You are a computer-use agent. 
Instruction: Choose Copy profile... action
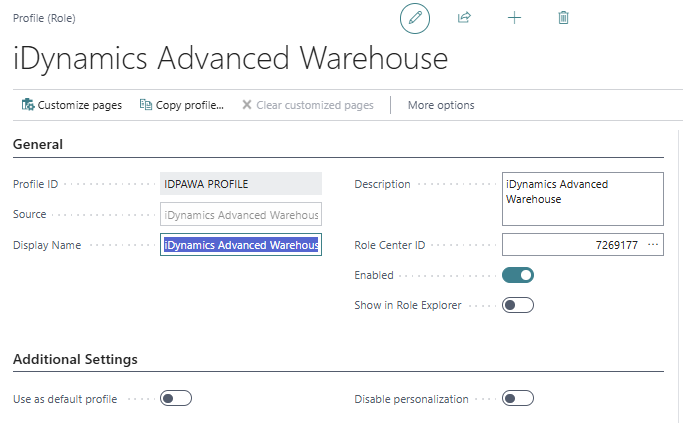coord(182,105)
